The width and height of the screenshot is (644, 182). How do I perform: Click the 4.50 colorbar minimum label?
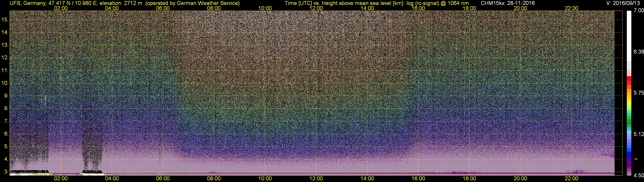[639, 176]
